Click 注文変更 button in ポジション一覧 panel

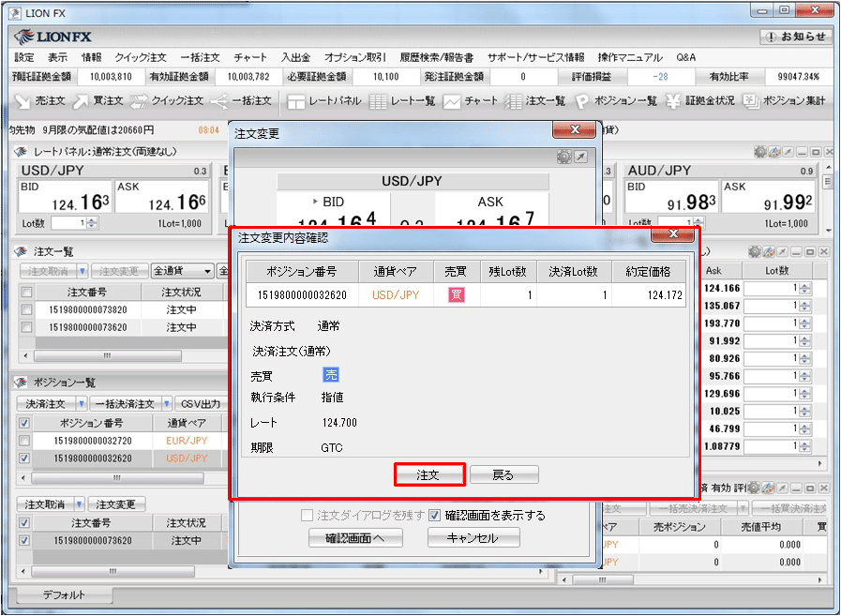(x=116, y=504)
